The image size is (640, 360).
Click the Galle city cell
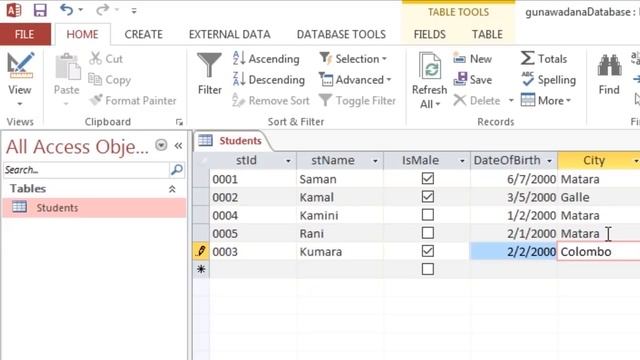[x=598, y=197]
